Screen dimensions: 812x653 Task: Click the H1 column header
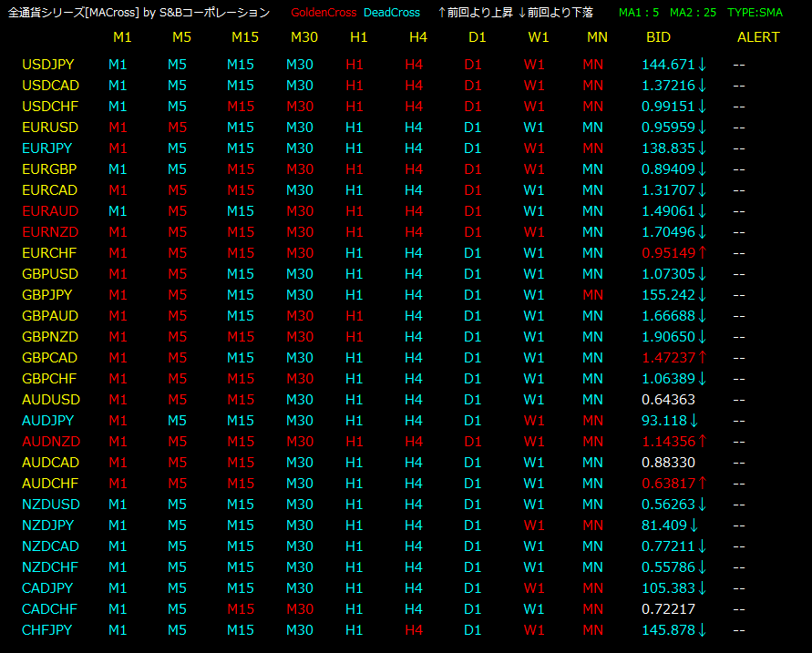pos(358,37)
